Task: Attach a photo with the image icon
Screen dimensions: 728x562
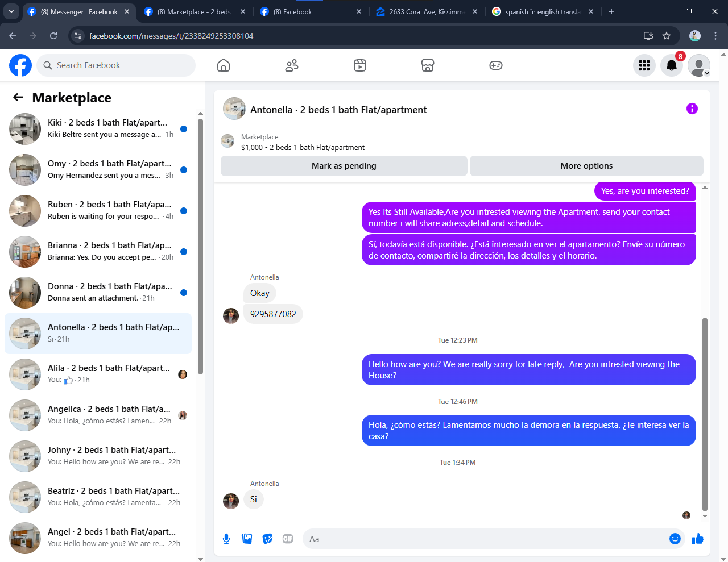Action: click(247, 539)
